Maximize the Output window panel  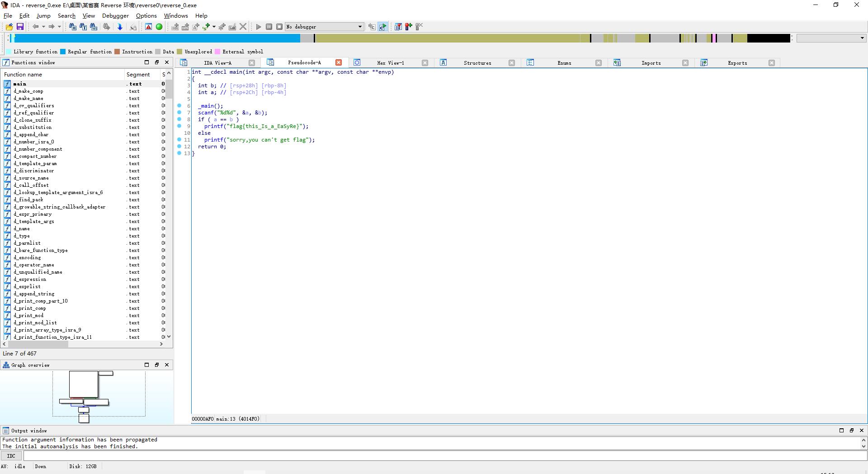(841, 431)
